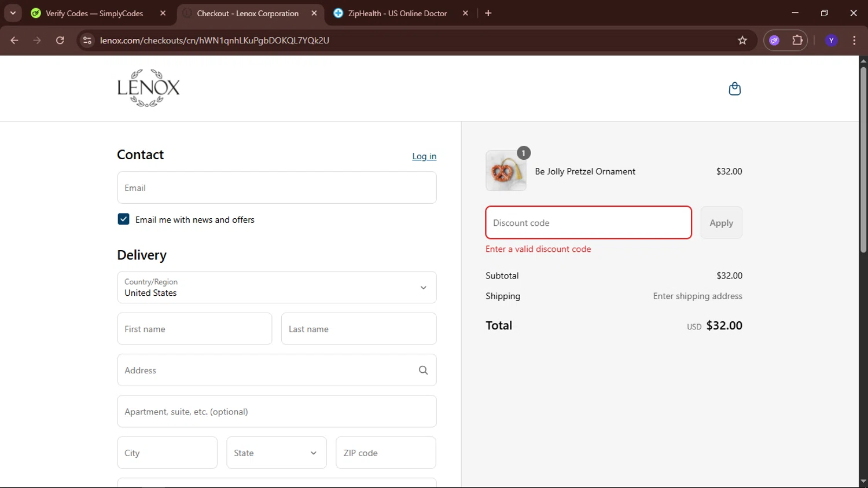
Task: Open the State dropdown
Action: click(x=276, y=453)
